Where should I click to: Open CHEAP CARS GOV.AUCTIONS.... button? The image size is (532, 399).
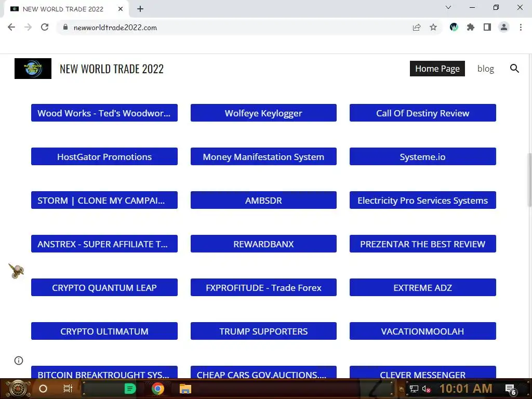point(263,372)
